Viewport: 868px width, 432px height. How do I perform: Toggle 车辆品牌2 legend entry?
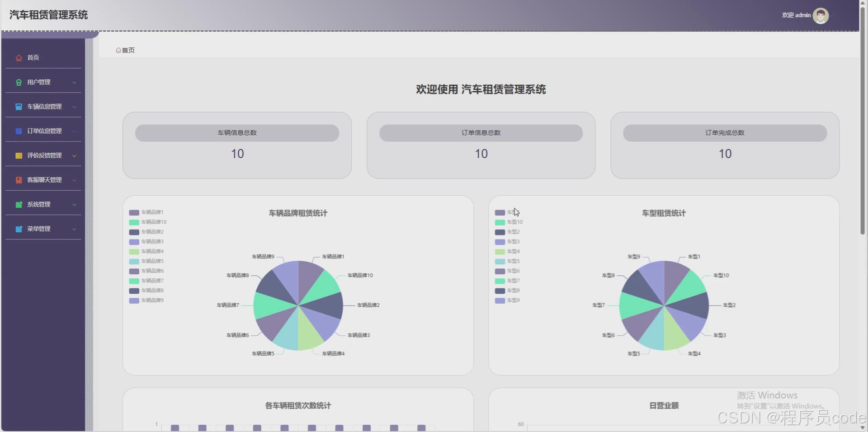coord(146,232)
